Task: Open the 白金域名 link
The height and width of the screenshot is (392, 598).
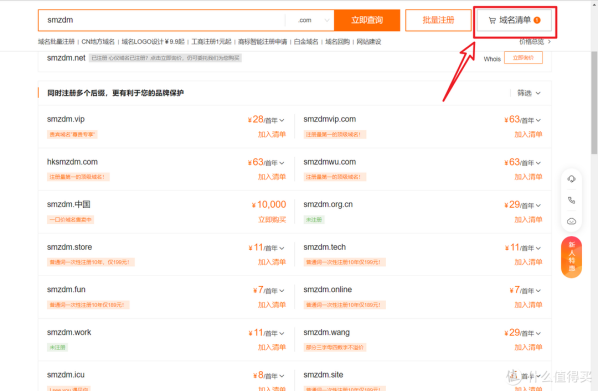Action: click(x=306, y=42)
